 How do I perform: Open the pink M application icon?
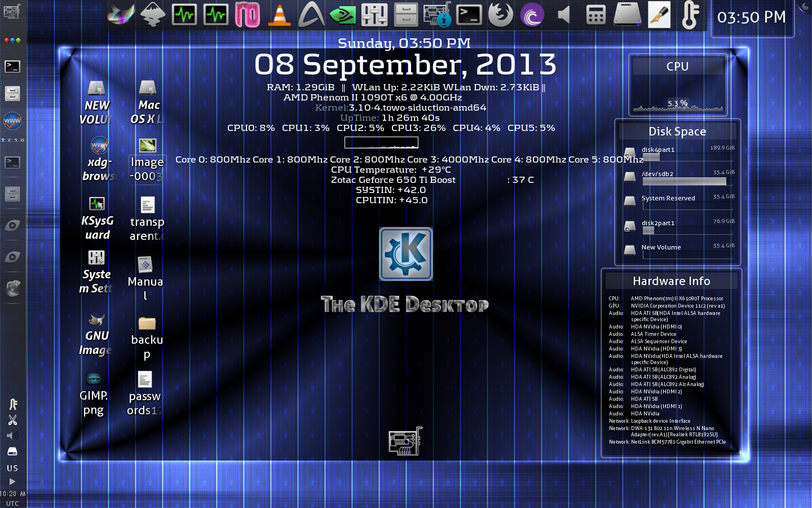[x=248, y=15]
